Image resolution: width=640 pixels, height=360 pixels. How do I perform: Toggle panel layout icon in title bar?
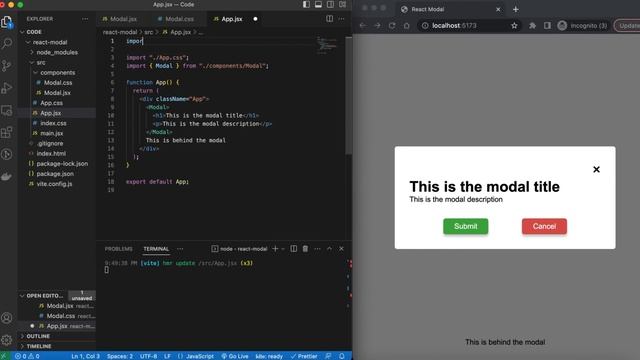pyautogui.click(x=318, y=4)
